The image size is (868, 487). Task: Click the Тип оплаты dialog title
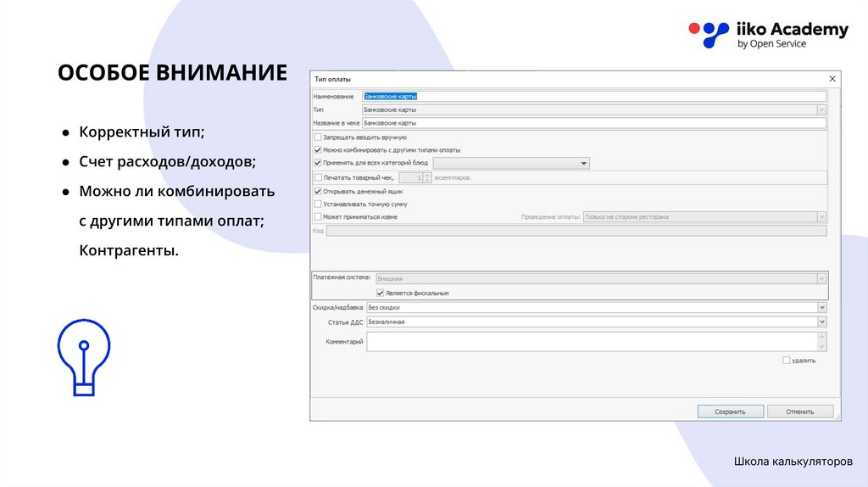332,79
